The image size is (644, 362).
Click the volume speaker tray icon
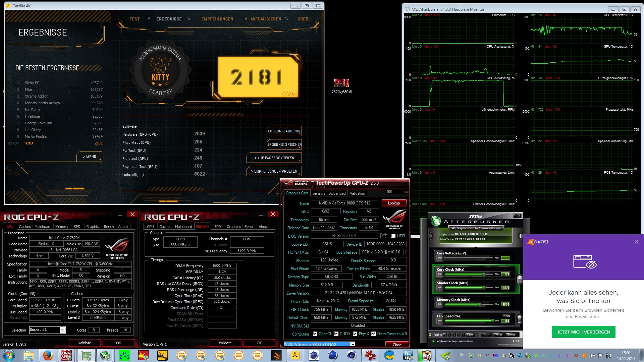(x=592, y=355)
